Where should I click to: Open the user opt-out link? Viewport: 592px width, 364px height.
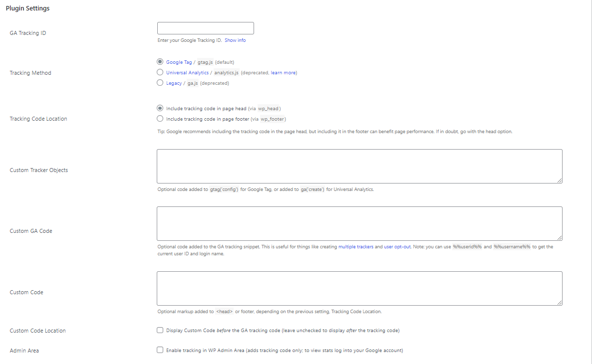click(x=397, y=247)
